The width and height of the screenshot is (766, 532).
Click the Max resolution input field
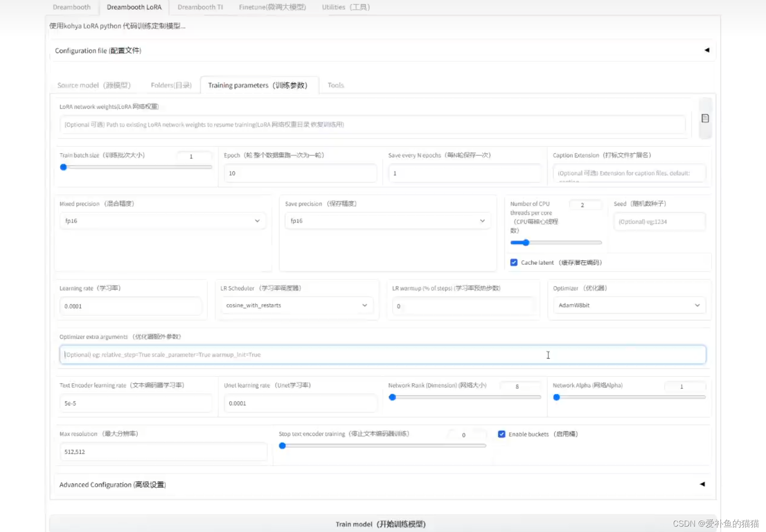tap(163, 452)
